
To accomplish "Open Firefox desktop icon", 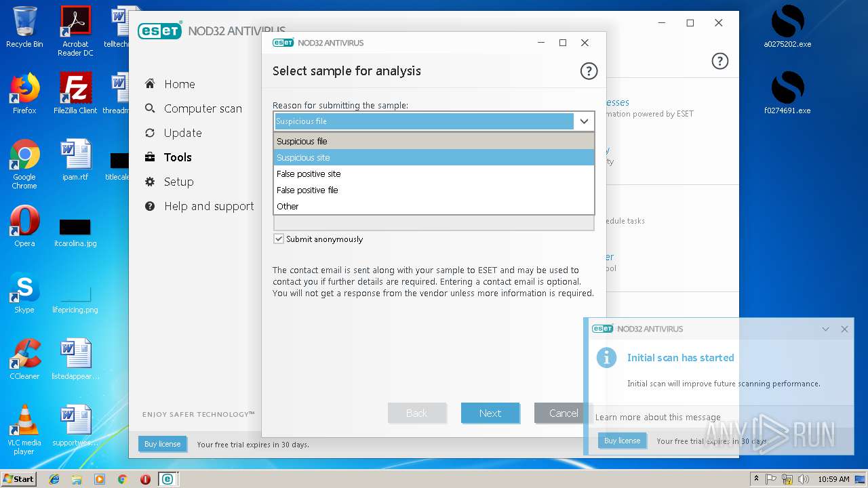I will (24, 94).
